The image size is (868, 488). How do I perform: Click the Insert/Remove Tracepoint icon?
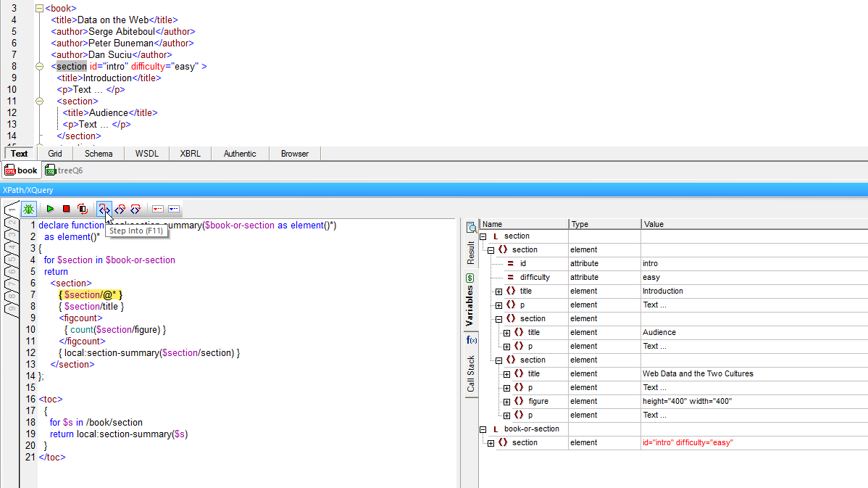click(x=174, y=209)
